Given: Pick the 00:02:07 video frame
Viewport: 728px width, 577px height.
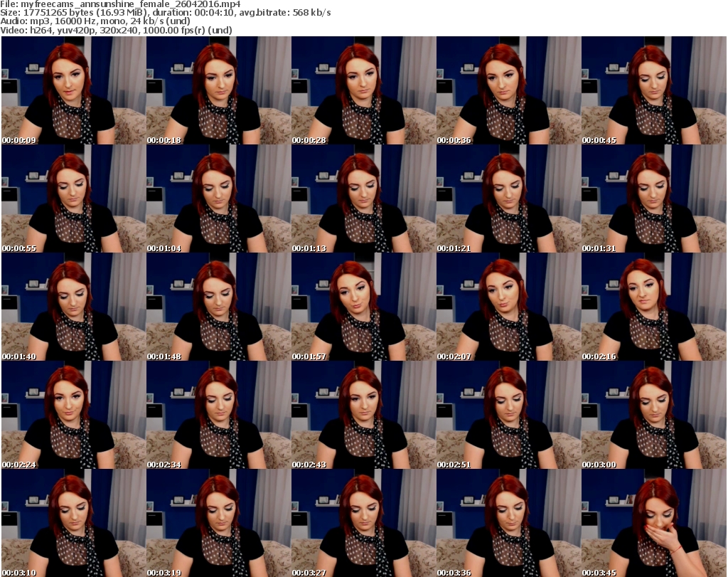Looking at the screenshot, I should 508,307.
